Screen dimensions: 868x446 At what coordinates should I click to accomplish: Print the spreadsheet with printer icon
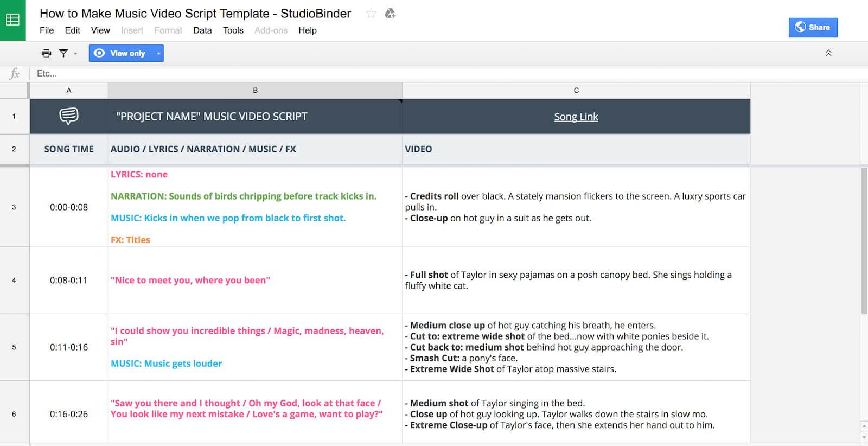click(x=47, y=53)
